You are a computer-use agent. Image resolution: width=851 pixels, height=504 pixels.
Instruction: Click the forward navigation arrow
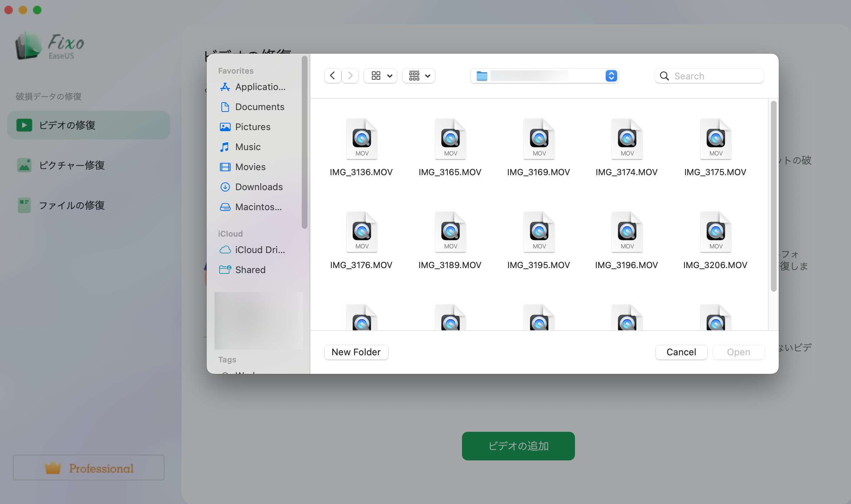[x=350, y=76]
